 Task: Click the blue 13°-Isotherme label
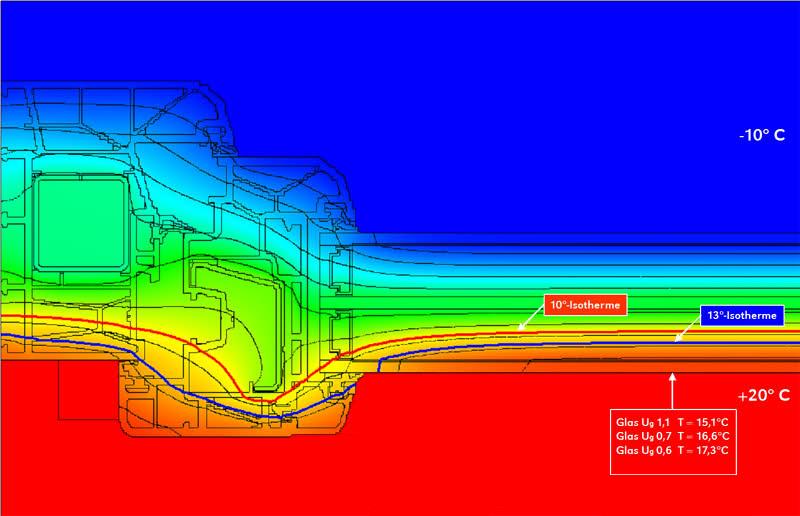pos(740,316)
